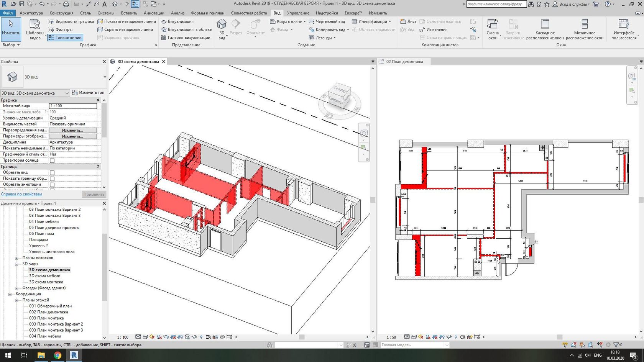Collapse the Границы properties section
The width and height of the screenshot is (644, 362).
coord(98,167)
